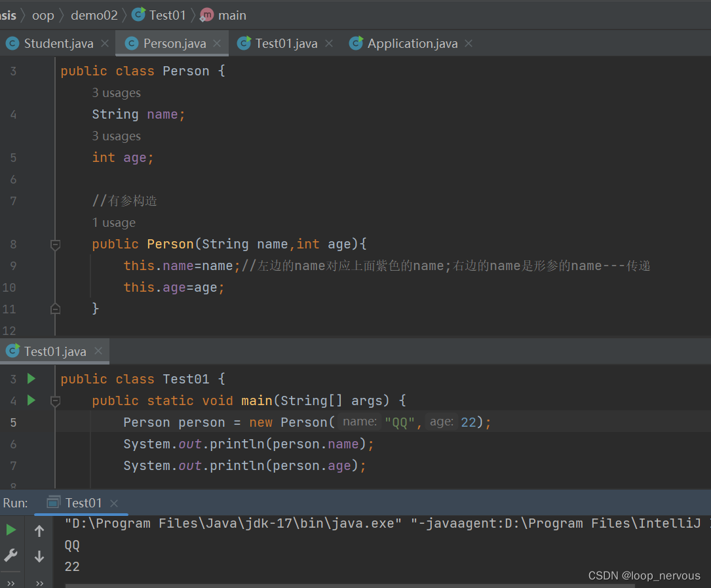
Task: Jump down the stack trace arrow
Action: pyautogui.click(x=39, y=557)
